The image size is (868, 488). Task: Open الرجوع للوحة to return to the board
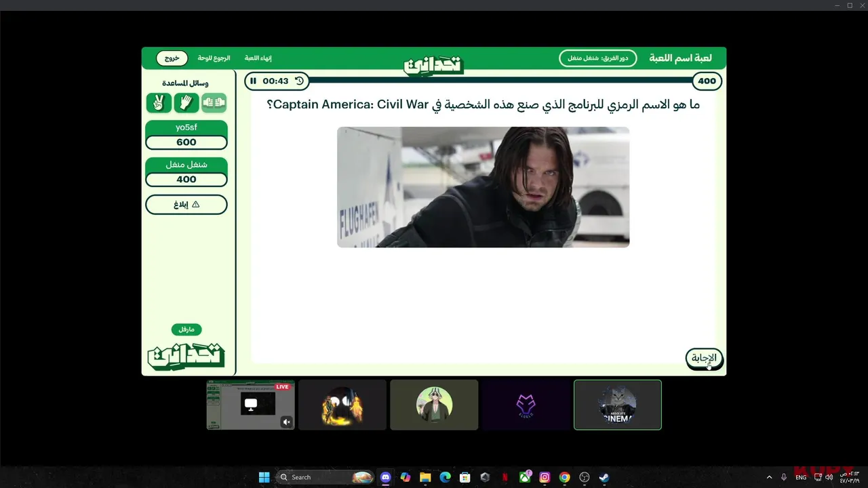(214, 58)
